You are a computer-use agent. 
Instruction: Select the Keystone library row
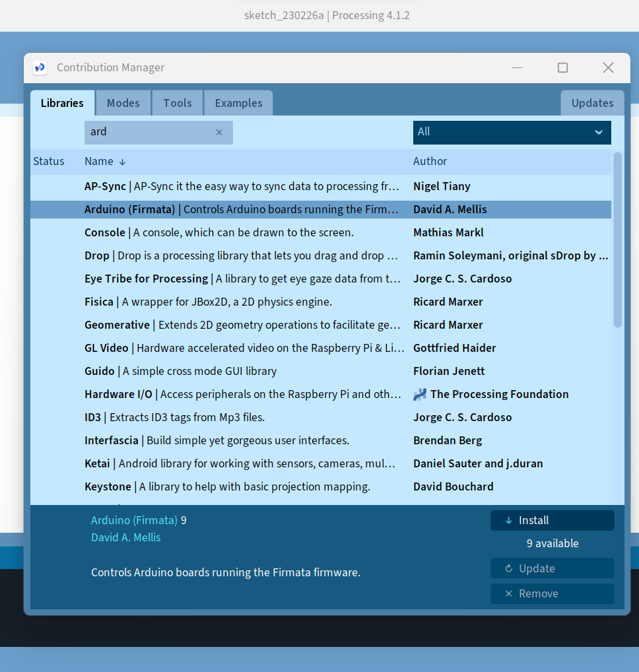pyautogui.click(x=321, y=487)
